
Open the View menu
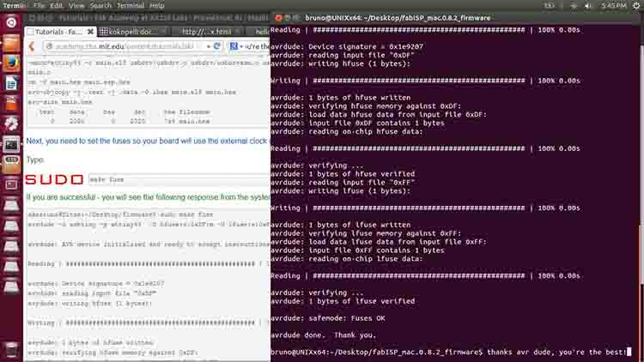(x=76, y=6)
